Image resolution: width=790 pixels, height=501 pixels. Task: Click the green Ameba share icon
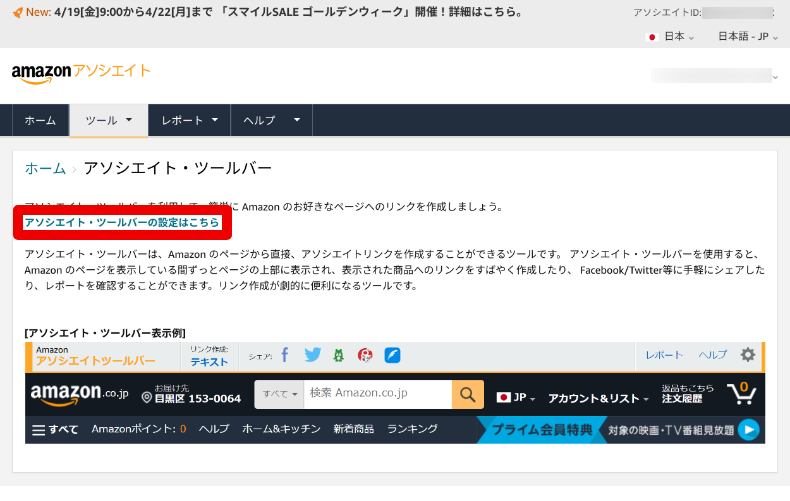339,355
